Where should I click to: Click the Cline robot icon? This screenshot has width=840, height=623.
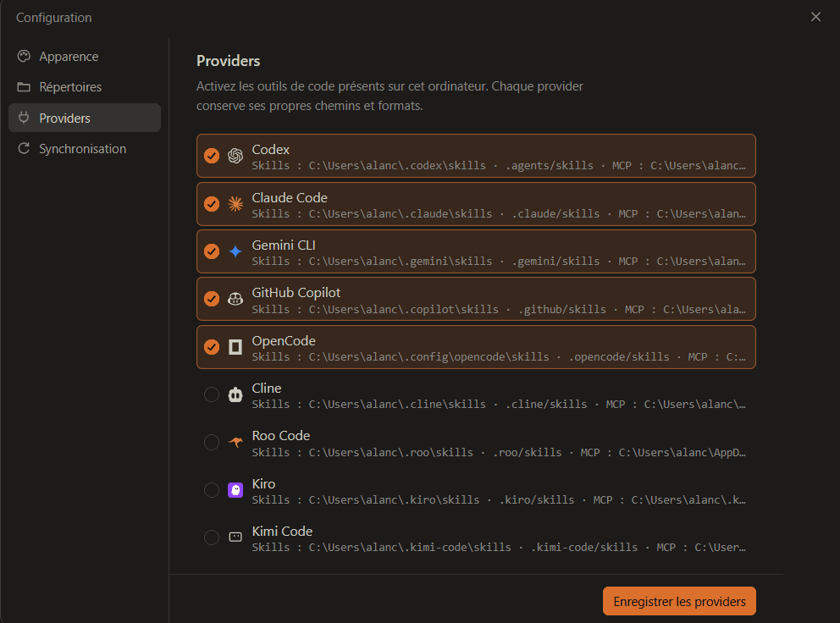[235, 394]
